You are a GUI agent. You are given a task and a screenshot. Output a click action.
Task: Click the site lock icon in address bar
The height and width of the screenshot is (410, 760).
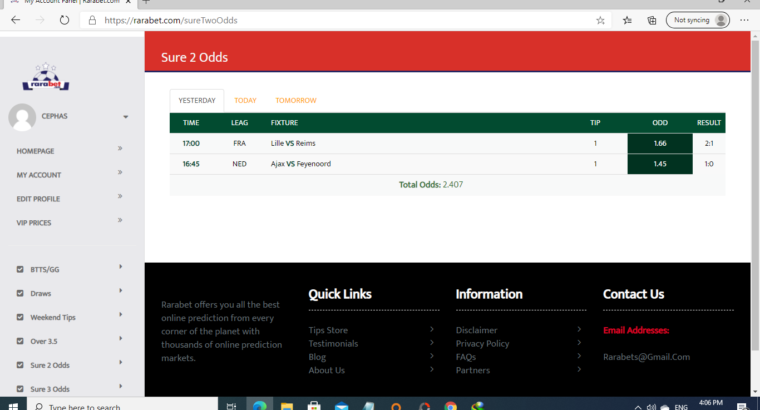point(92,20)
